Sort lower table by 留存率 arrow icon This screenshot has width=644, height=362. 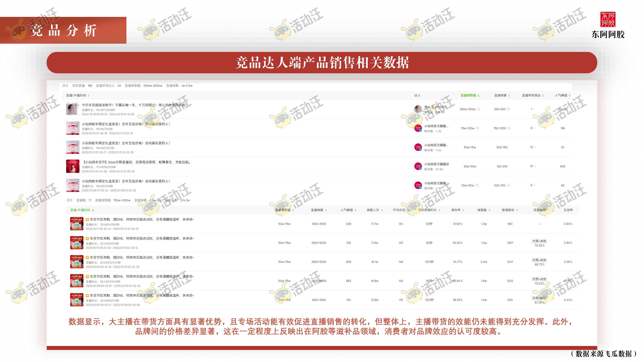[x=464, y=210]
